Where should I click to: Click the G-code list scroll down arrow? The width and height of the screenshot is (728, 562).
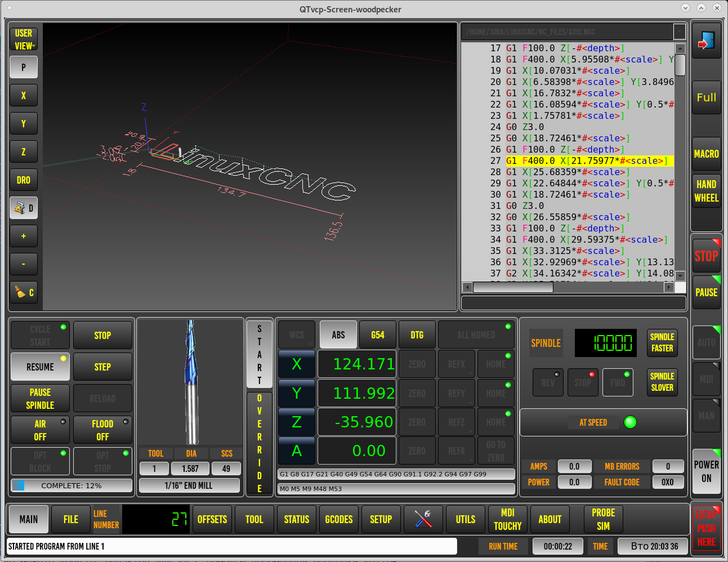[x=680, y=275]
